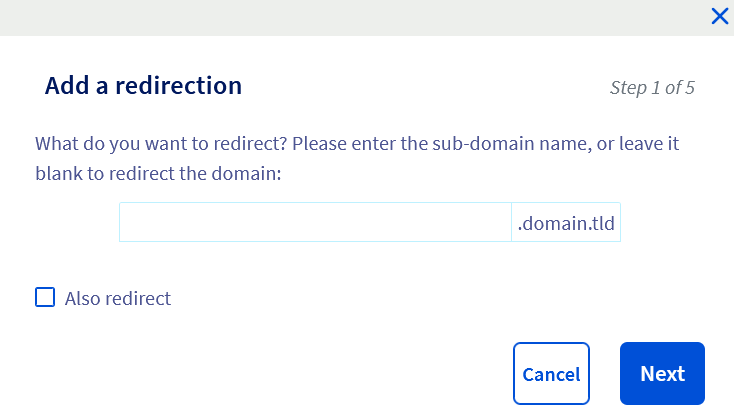Tick the Also redirect checkbox
The width and height of the screenshot is (734, 416).
[45, 297]
